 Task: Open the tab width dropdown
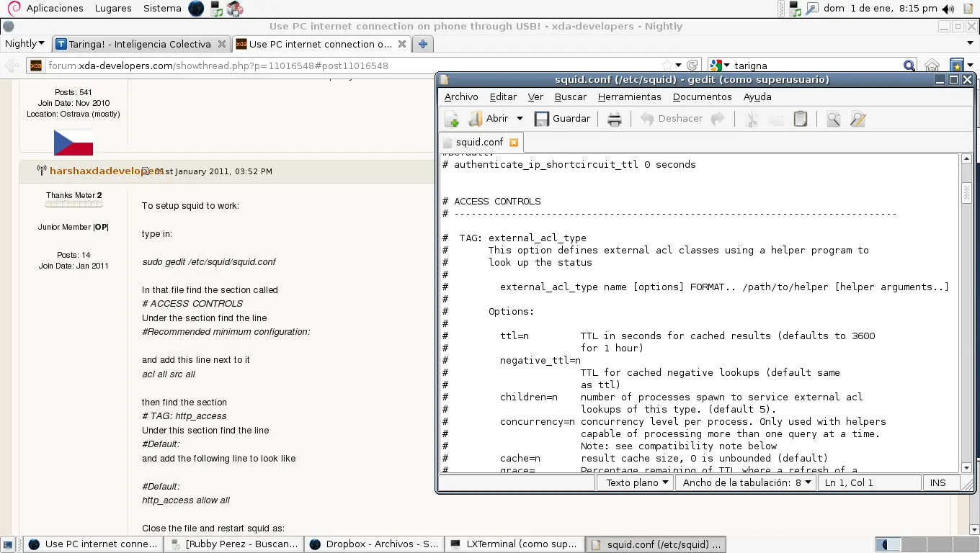(x=747, y=482)
